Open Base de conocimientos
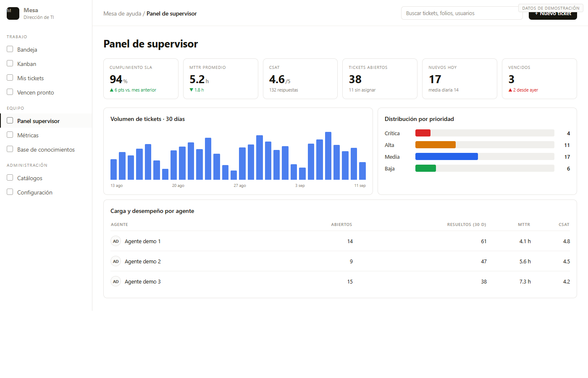Viewport: 588px width, 378px height. 46,150
